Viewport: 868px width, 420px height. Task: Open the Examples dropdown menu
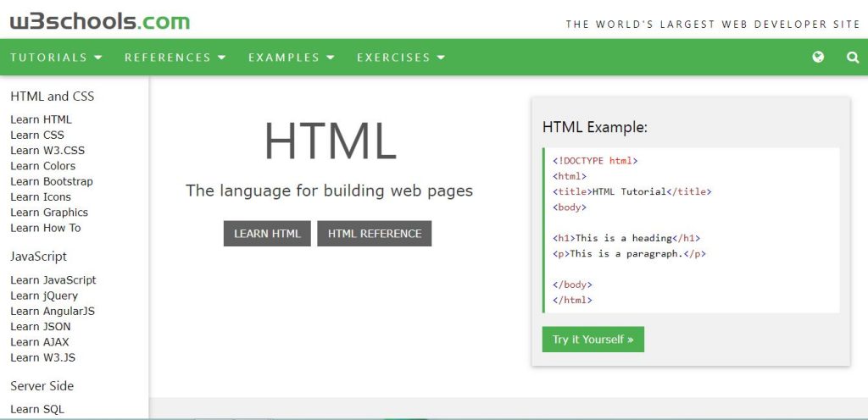coord(292,58)
